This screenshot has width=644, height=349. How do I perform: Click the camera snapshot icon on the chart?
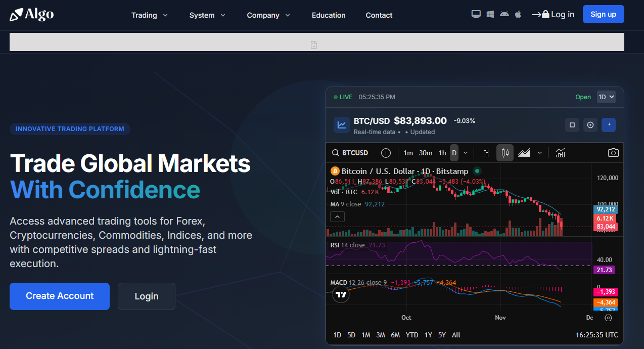(x=613, y=153)
